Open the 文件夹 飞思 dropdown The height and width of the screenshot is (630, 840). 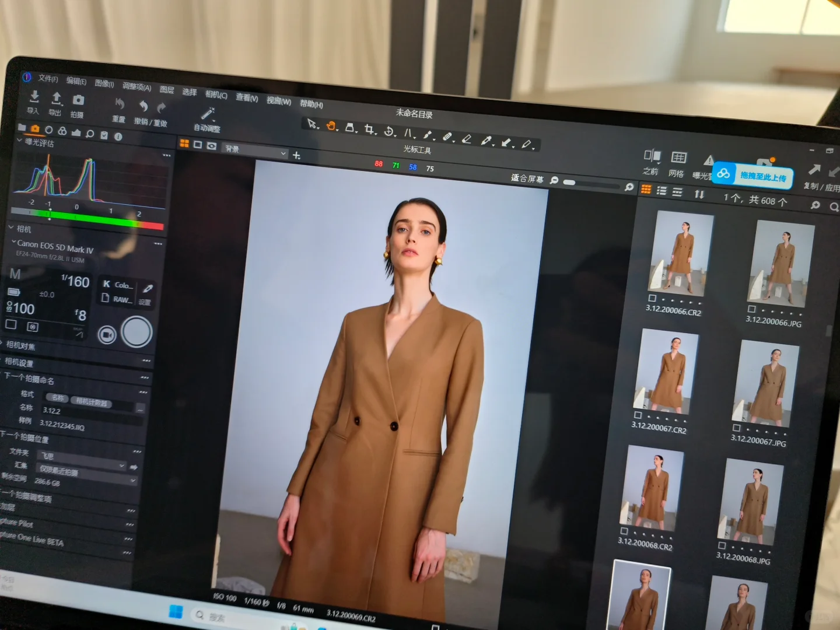click(80, 461)
